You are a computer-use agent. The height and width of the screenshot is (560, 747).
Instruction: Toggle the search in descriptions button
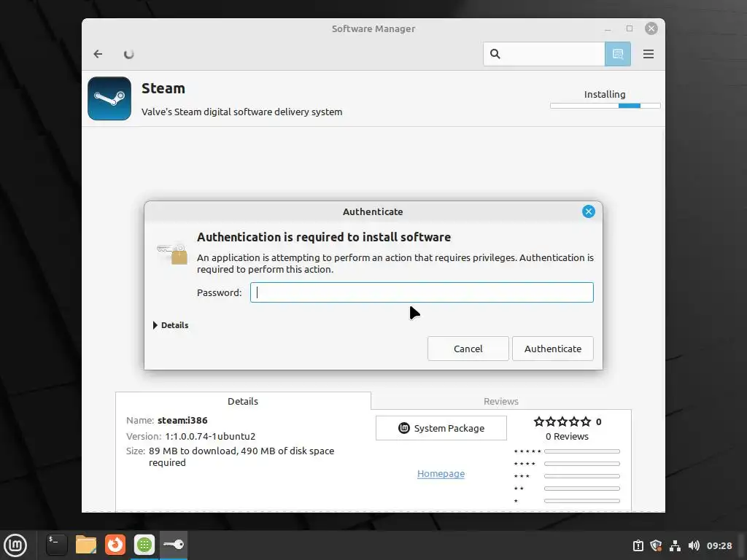(x=617, y=54)
